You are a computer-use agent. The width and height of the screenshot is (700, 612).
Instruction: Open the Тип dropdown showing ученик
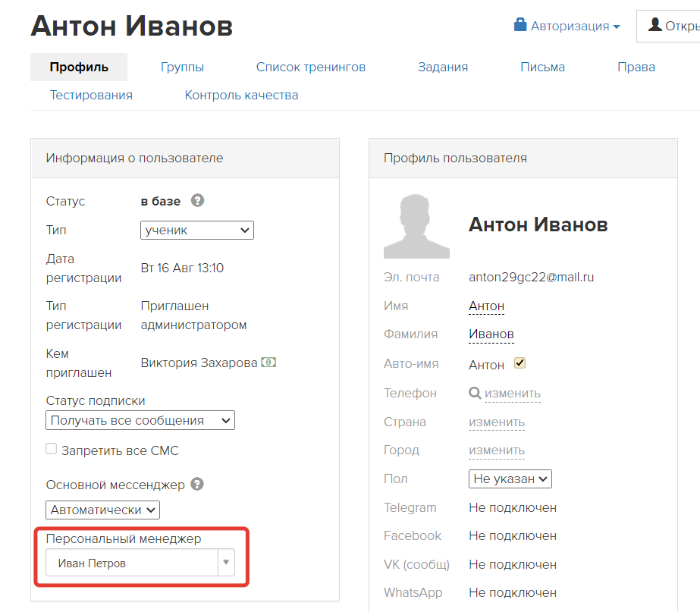pos(197,231)
